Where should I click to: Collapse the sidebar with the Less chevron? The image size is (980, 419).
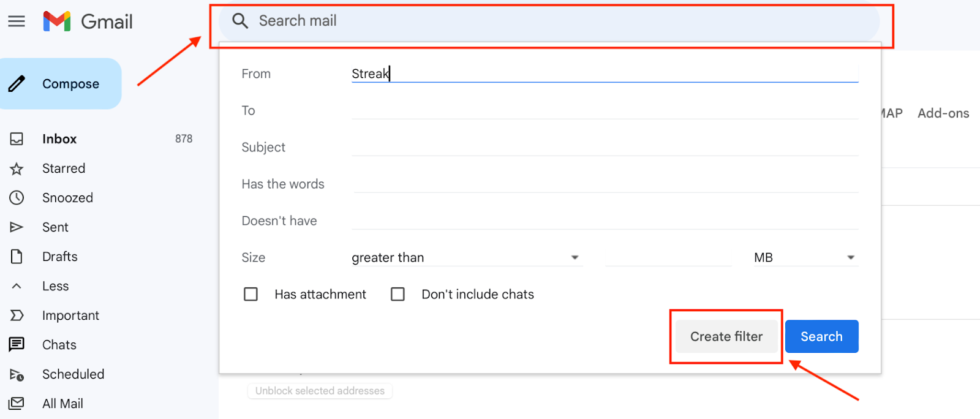[17, 286]
